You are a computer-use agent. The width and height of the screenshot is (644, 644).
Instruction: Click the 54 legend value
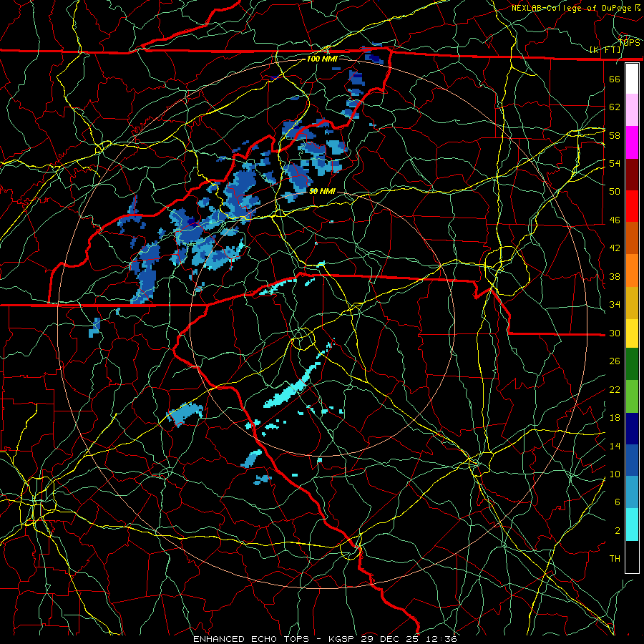[x=615, y=163]
